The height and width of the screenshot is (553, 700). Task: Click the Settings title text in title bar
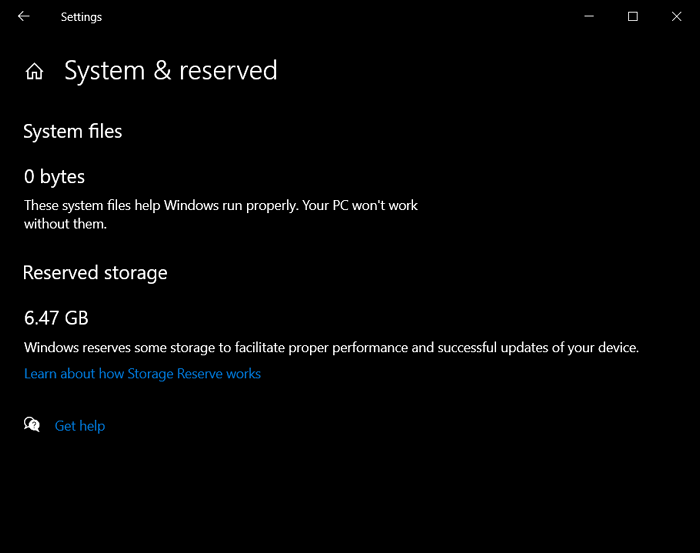point(81,17)
